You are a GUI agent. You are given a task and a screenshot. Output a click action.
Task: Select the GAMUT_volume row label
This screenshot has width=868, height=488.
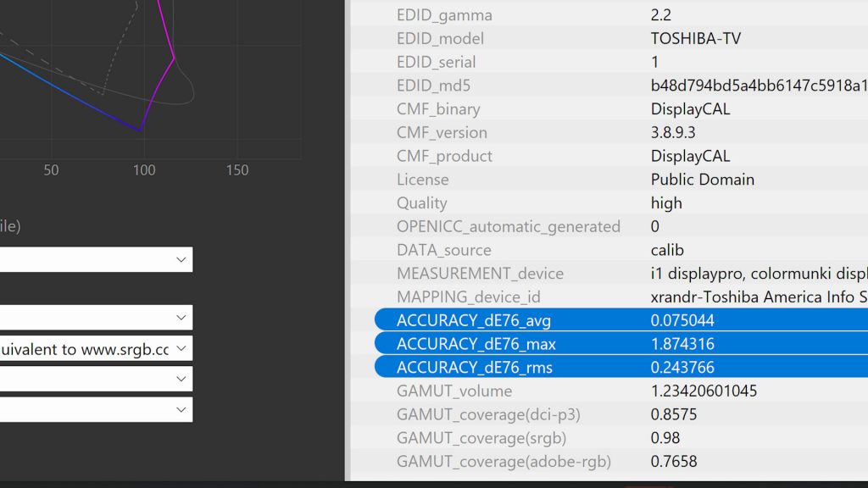point(454,391)
